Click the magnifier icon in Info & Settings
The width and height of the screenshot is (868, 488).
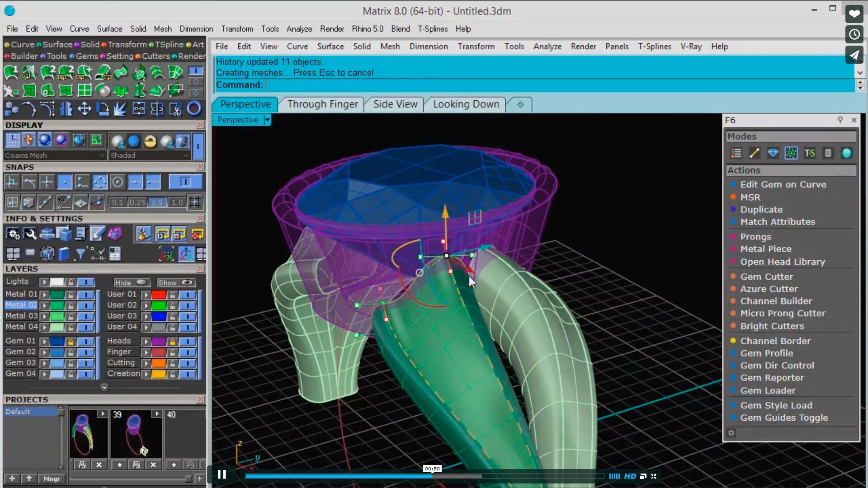30,234
